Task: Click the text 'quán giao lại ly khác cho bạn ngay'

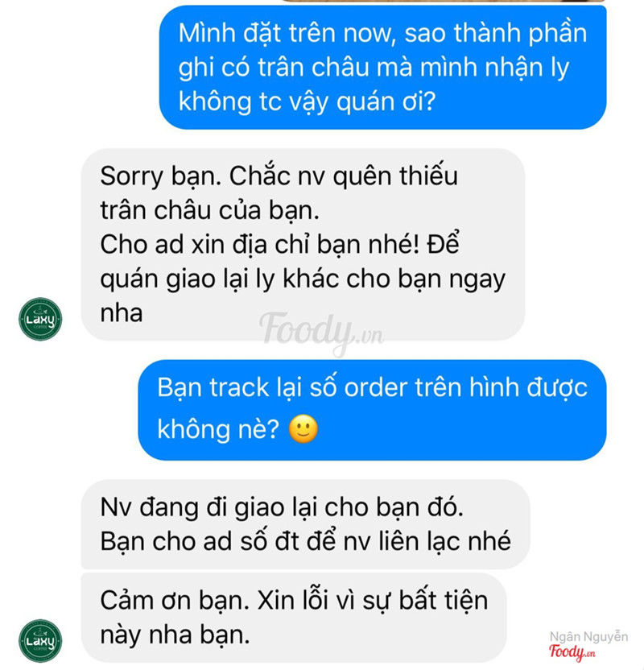Action: pos(303,279)
